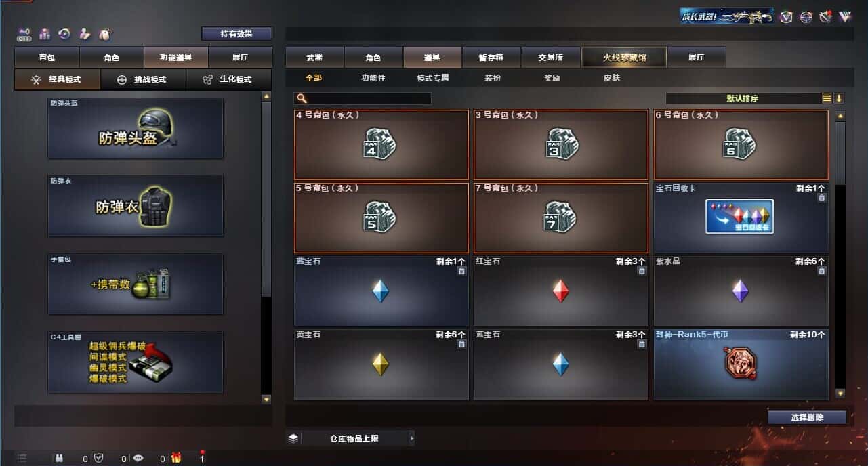Toggle the key OFF switch icon
The height and width of the screenshot is (466, 868).
click(24, 34)
